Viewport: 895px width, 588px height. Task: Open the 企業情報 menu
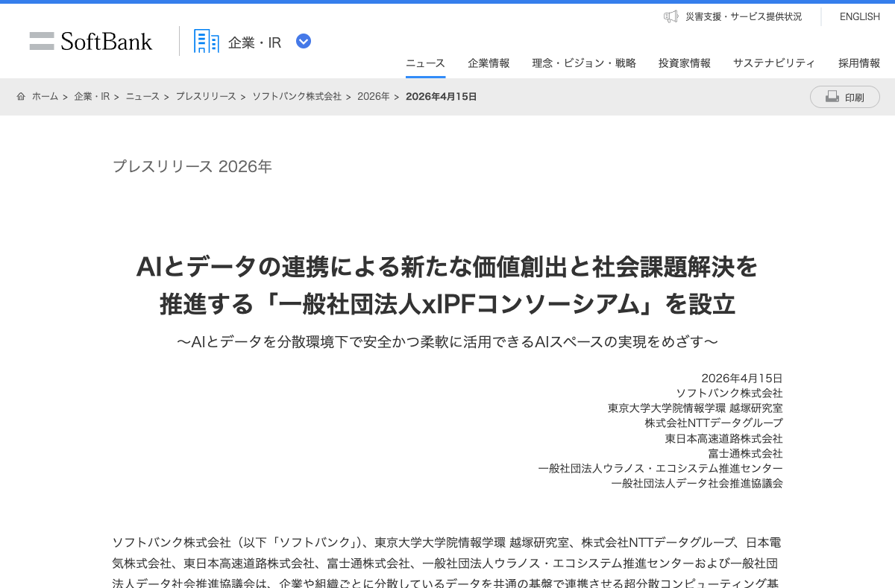489,63
